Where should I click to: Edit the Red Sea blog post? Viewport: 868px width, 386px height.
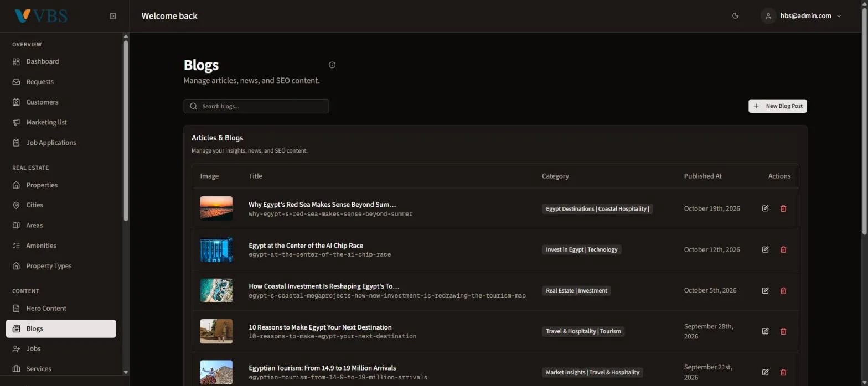(765, 208)
